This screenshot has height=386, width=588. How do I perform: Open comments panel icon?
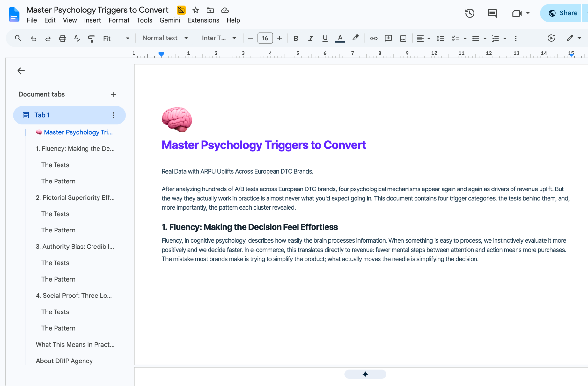click(492, 13)
